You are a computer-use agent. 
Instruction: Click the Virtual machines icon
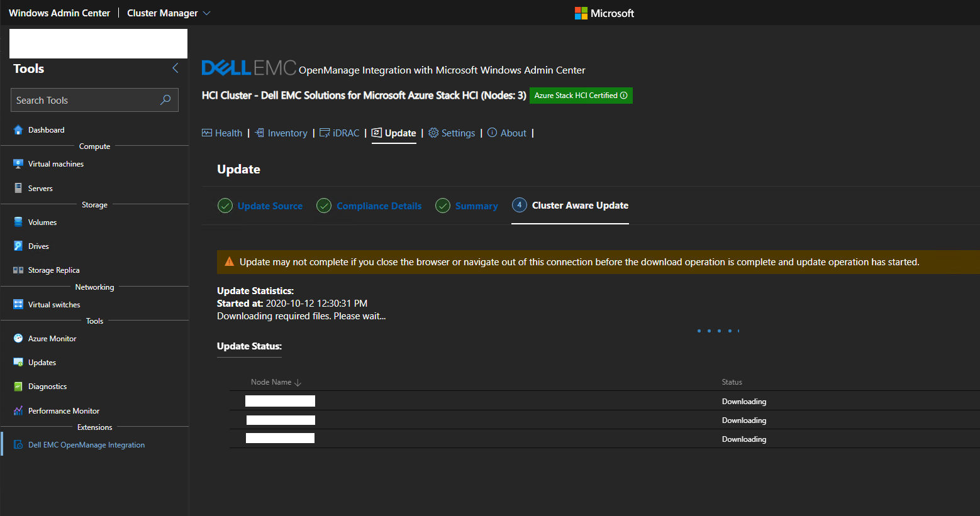(x=18, y=164)
